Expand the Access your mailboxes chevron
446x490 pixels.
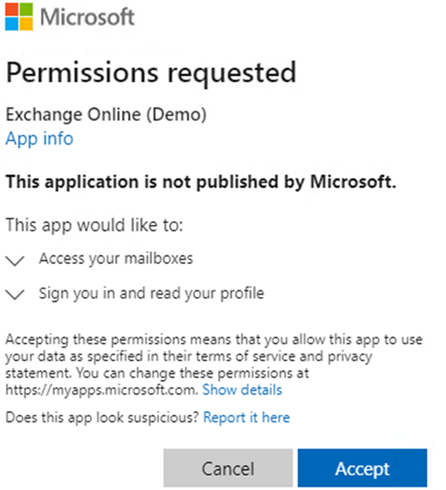pyautogui.click(x=15, y=261)
